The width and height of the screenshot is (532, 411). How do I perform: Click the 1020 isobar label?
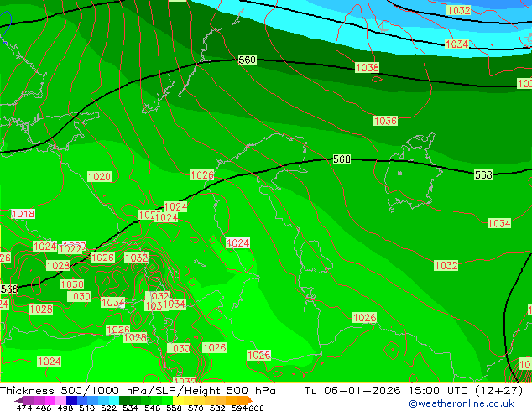tap(99, 176)
